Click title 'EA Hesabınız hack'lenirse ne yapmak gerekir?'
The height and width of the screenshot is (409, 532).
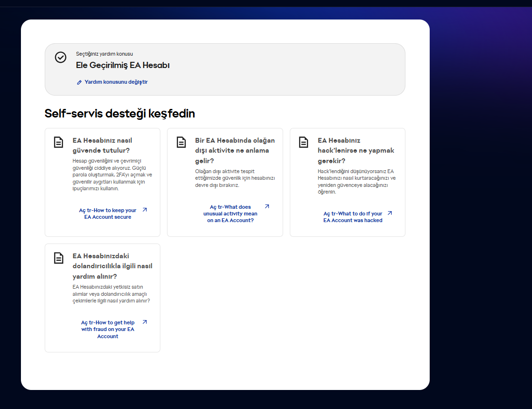[x=356, y=151]
